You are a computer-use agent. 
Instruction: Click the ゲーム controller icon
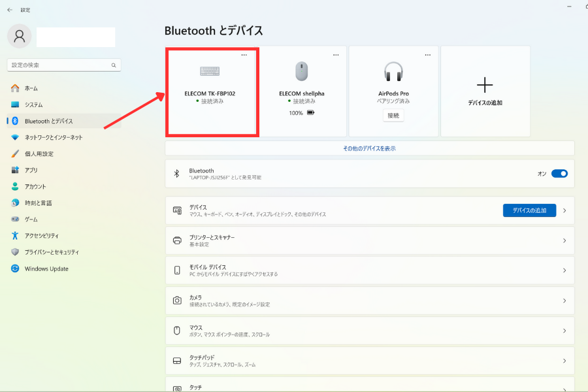15,219
